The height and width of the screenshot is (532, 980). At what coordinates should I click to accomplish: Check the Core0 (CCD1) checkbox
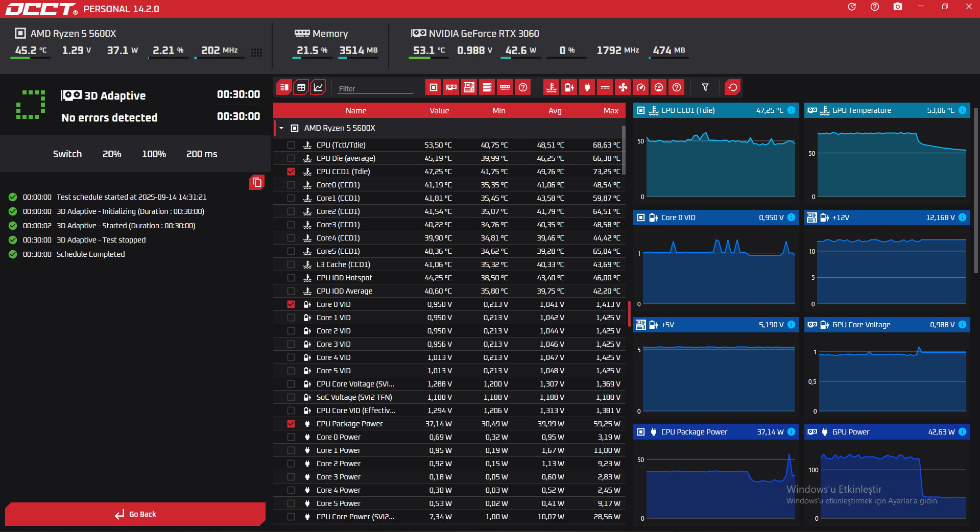(291, 185)
